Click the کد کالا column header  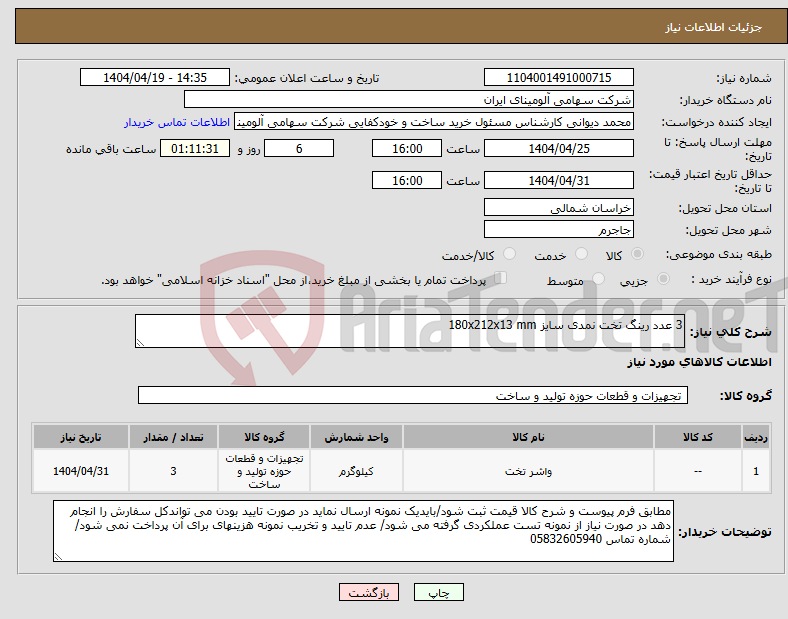click(x=697, y=437)
